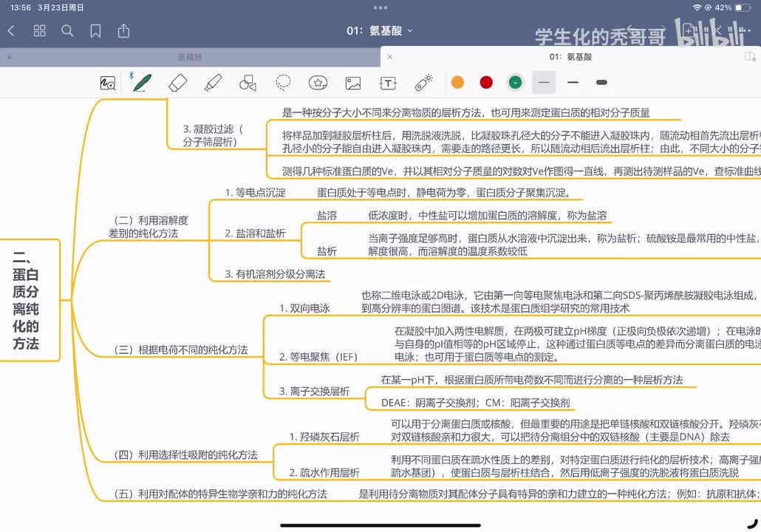The width and height of the screenshot is (761, 532).
Task: Tap node （三）根据电荷不同的纯化方法
Action: (x=180, y=350)
